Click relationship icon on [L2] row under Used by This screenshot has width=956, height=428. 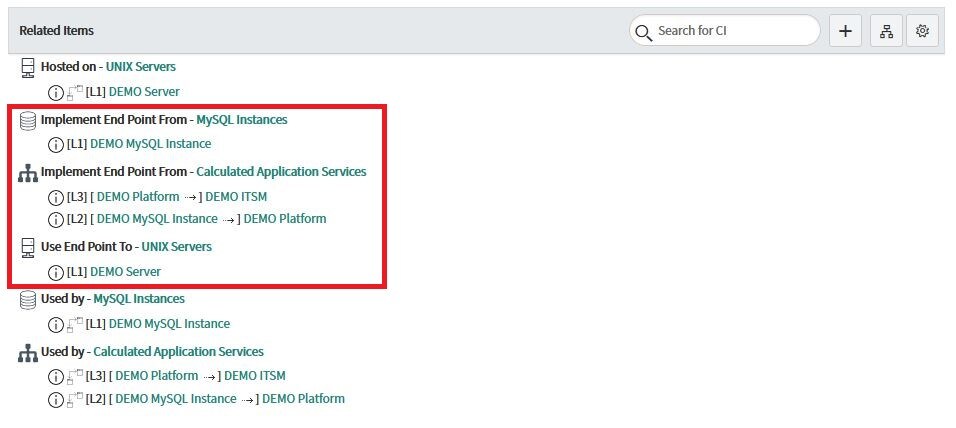(74, 400)
